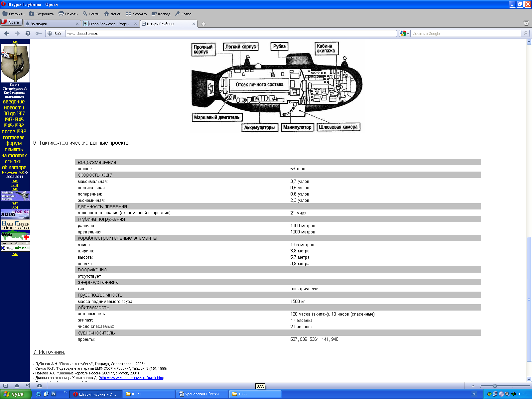532x399 pixels.
Task: Click the Каскад cascade windows button
Action: point(161,14)
